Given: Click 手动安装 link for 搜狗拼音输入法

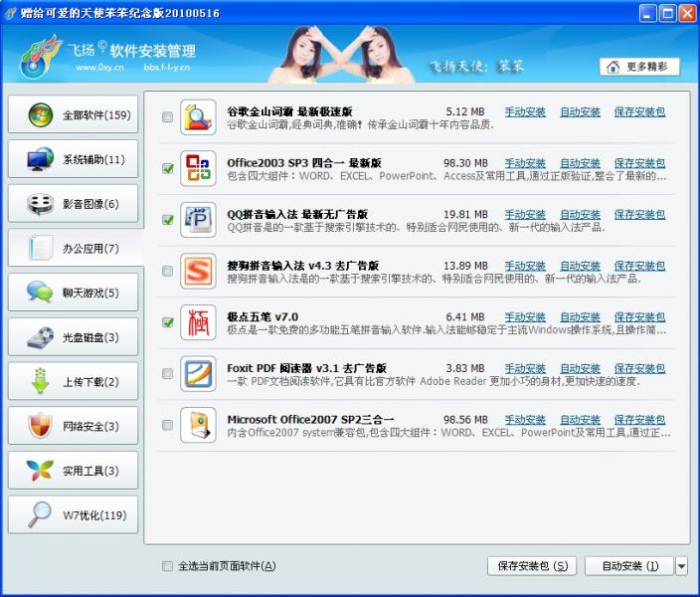Looking at the screenshot, I should coord(525,267).
